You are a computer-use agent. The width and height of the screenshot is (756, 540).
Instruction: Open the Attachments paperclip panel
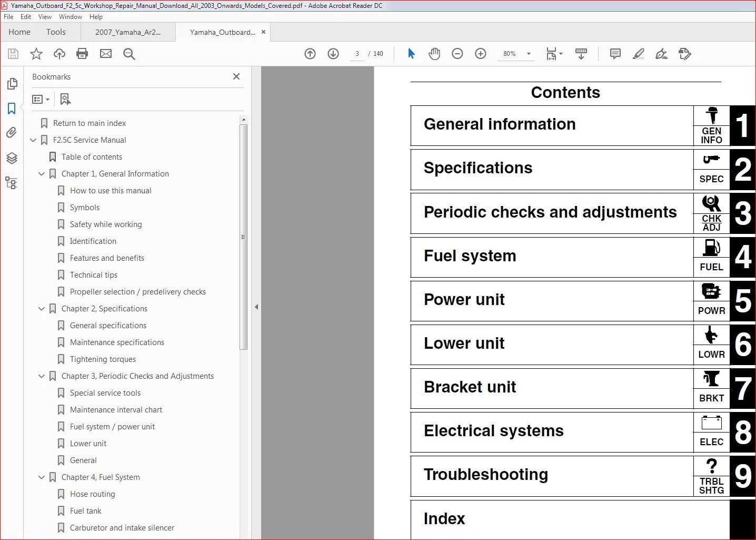point(12,133)
